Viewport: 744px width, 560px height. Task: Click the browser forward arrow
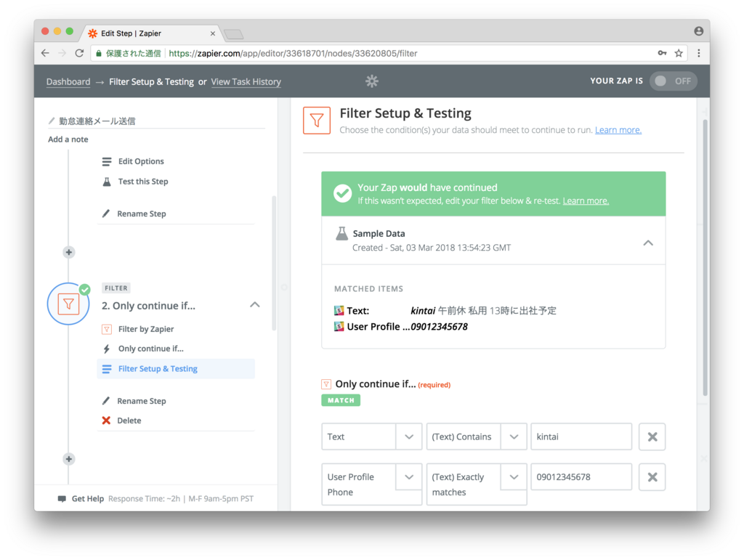coord(62,53)
